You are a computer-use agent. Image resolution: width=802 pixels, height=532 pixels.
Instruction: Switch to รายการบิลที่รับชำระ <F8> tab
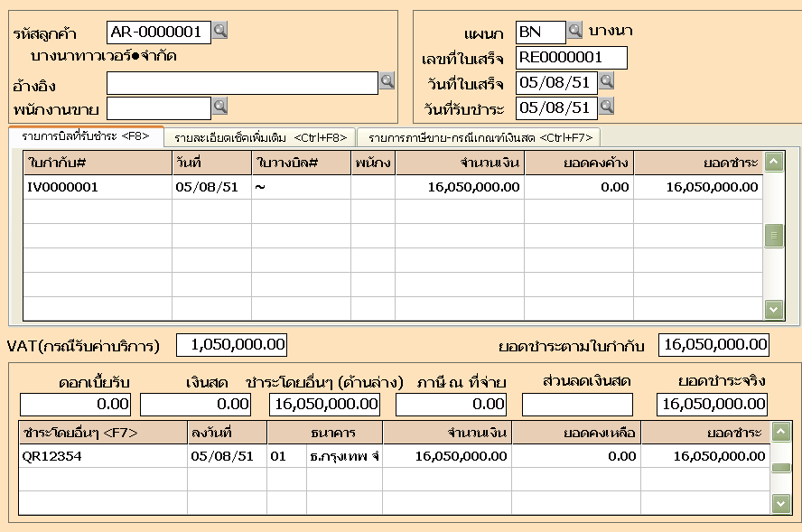pyautogui.click(x=86, y=136)
